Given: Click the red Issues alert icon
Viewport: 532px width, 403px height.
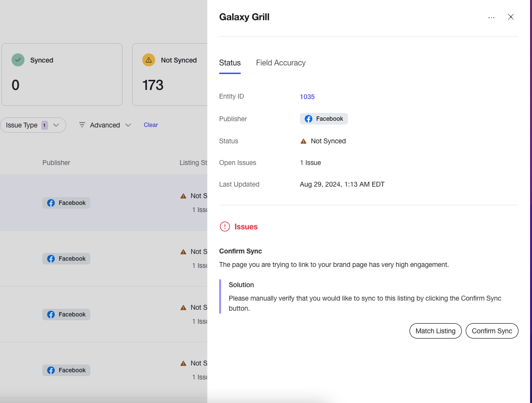Looking at the screenshot, I should pyautogui.click(x=224, y=227).
